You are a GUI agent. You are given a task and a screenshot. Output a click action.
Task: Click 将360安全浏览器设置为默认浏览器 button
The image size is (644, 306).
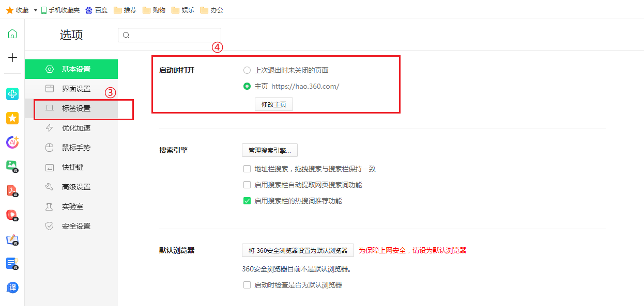click(298, 250)
